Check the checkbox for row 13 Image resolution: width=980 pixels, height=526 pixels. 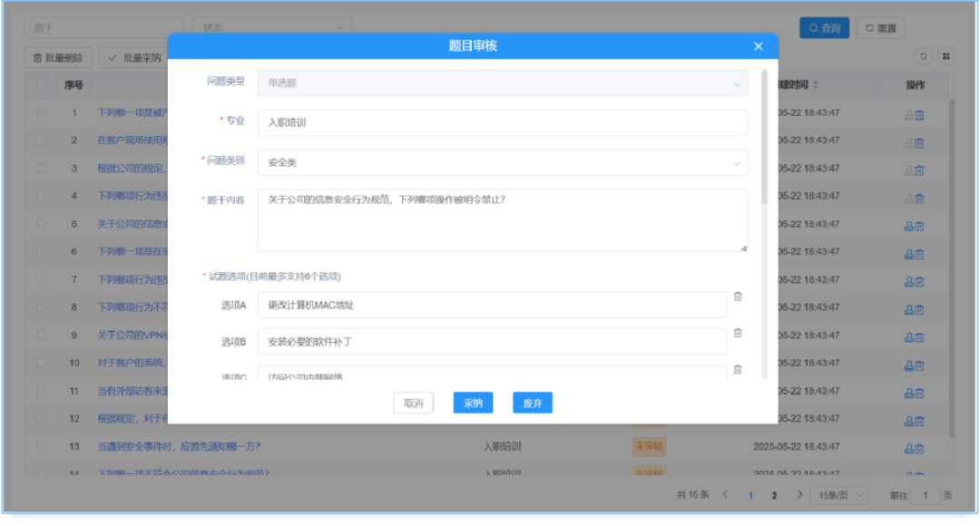[43, 448]
